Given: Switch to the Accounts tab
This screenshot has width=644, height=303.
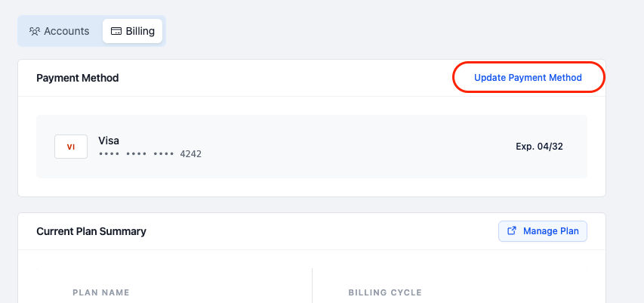Looking at the screenshot, I should 60,31.
